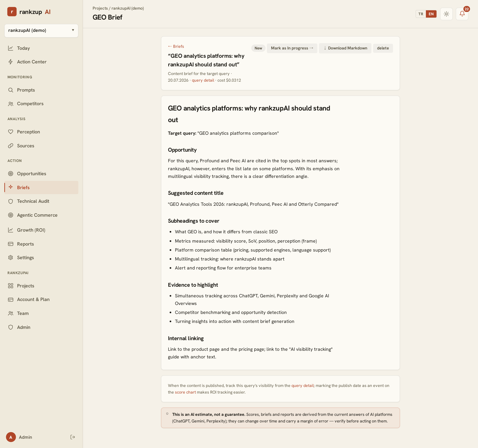Click the rankzup AI logo icon
The image size is (478, 448).
click(x=12, y=12)
